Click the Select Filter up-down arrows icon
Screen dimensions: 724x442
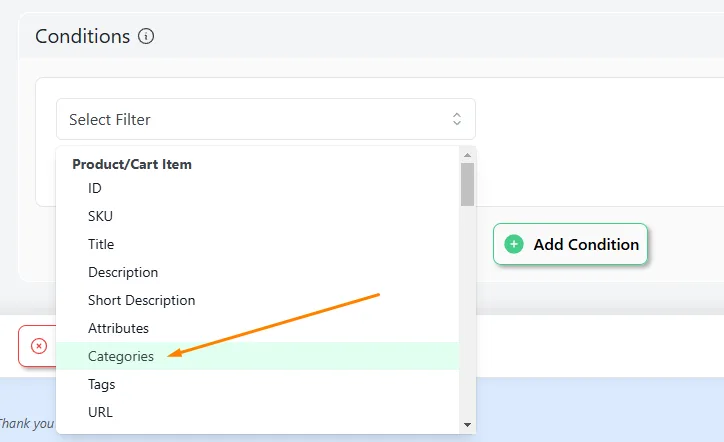pos(457,119)
